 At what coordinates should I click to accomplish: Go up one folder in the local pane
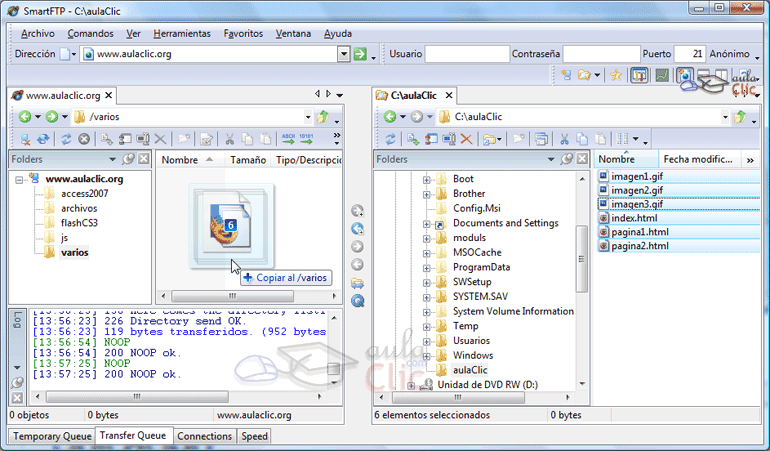740,117
